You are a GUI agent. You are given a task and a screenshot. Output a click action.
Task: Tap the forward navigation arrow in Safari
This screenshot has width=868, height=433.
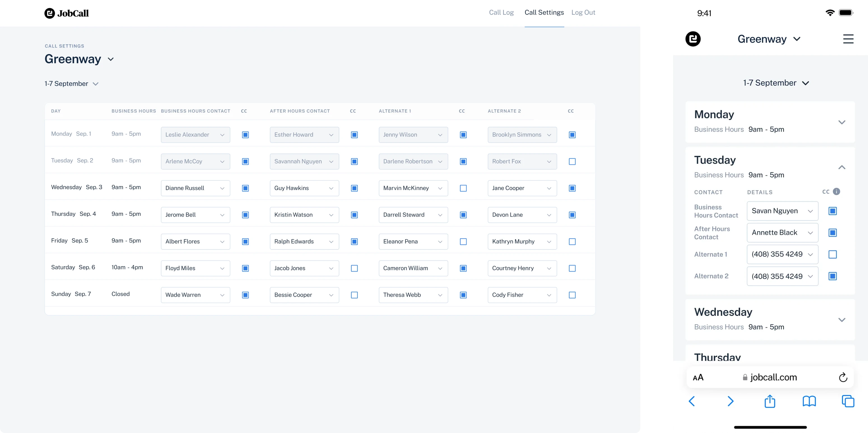[731, 401]
